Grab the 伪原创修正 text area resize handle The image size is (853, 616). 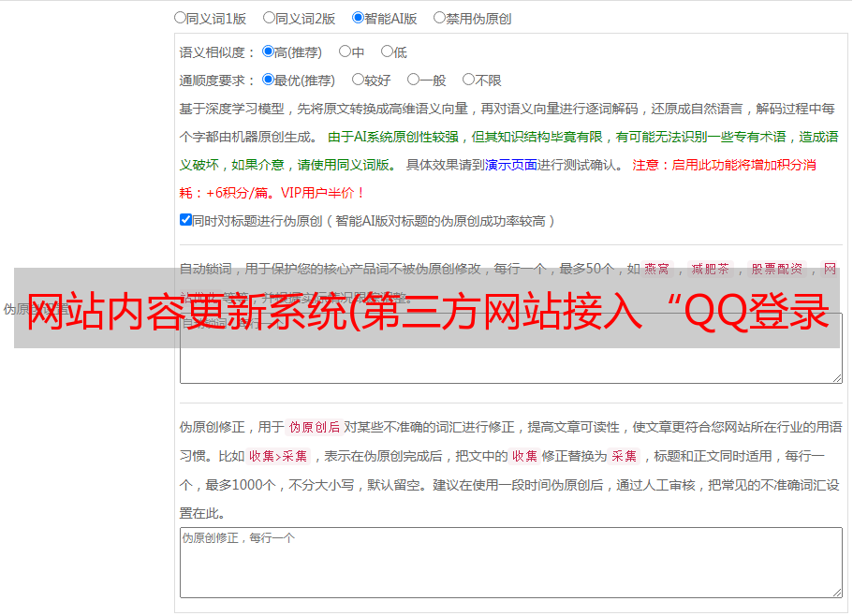click(837, 594)
